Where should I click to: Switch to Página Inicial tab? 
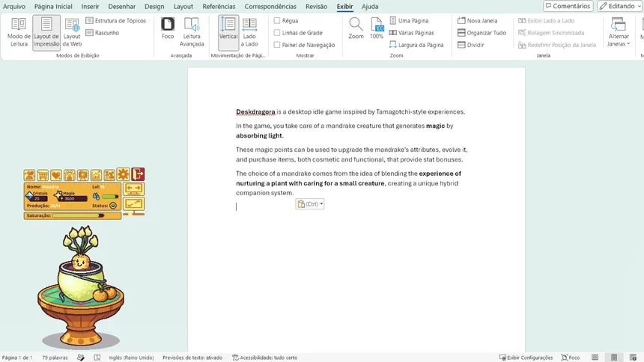[53, 7]
